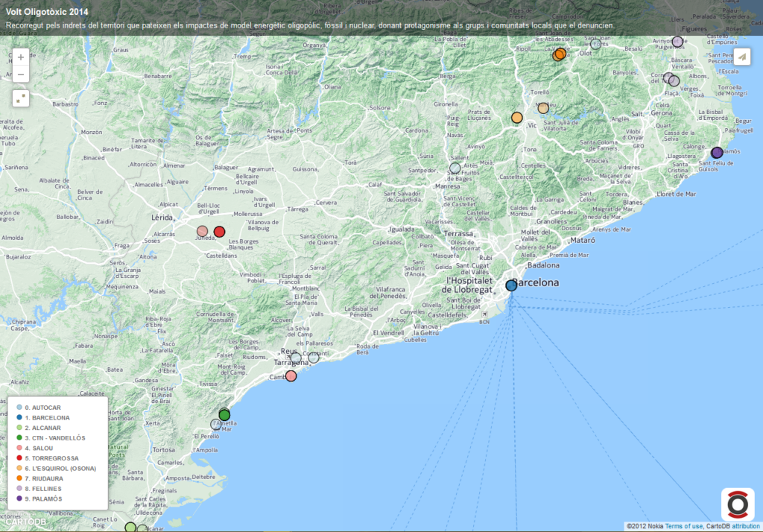
Task: Click the Tortosa town label
Action: [x=163, y=450]
